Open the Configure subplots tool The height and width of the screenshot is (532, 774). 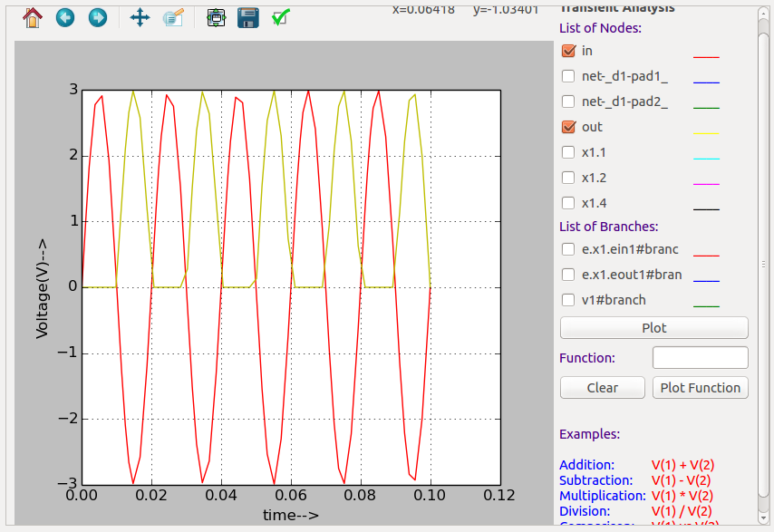click(x=217, y=18)
